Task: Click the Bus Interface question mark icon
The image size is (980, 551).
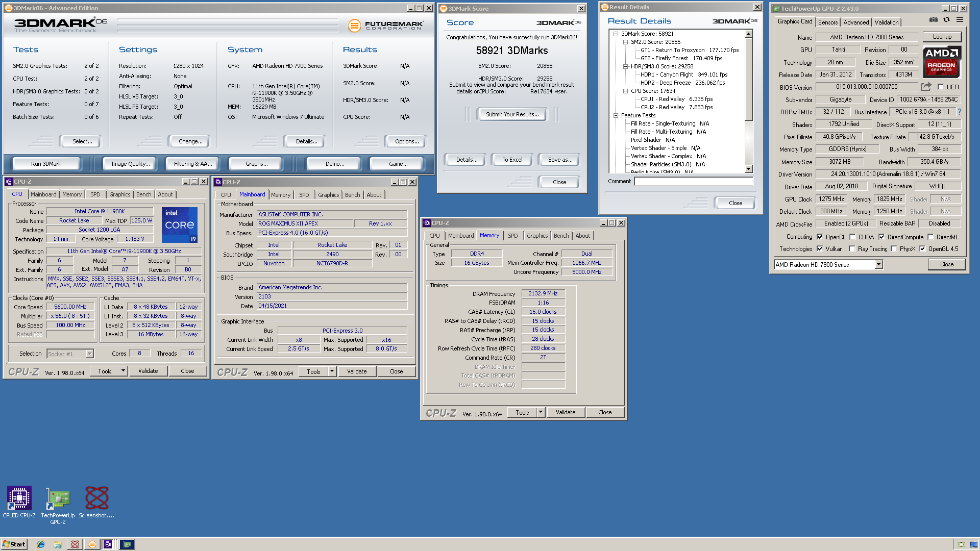Action: [x=960, y=112]
